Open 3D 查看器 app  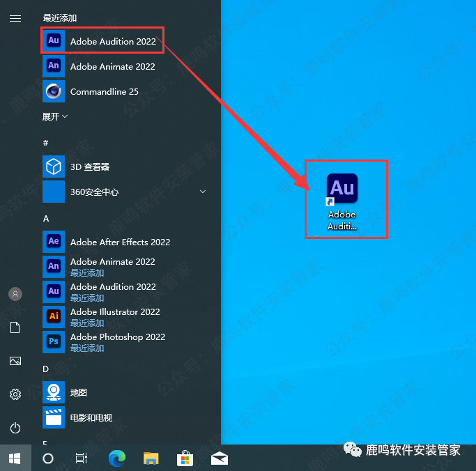pos(89,167)
